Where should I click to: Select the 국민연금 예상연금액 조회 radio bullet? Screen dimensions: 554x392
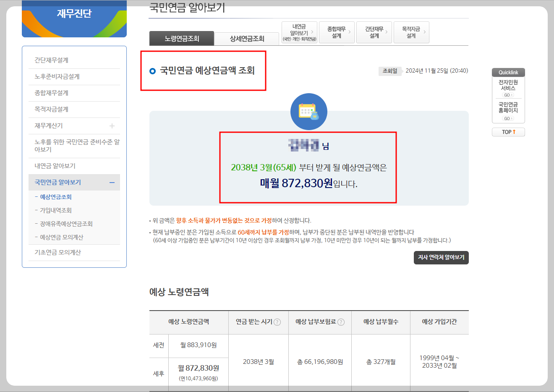tap(153, 71)
